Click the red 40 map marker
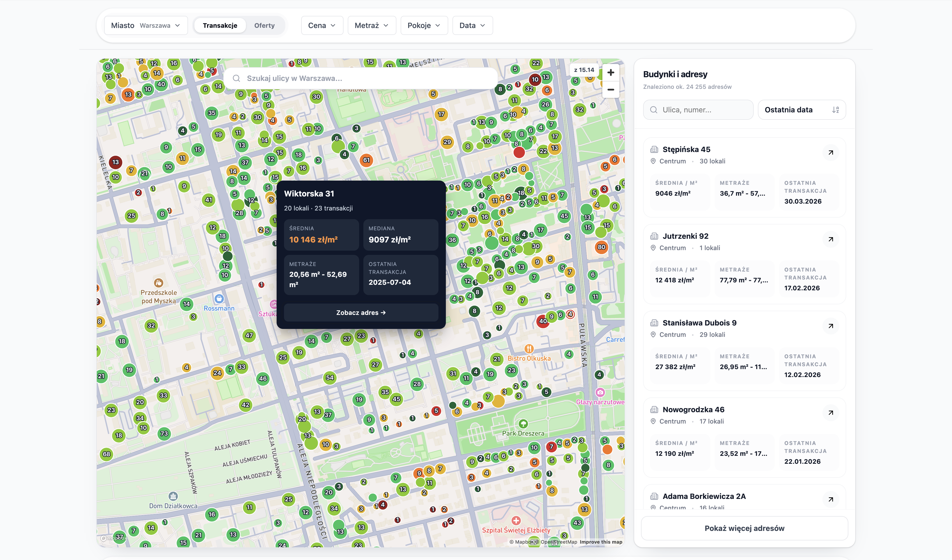 [x=543, y=321]
